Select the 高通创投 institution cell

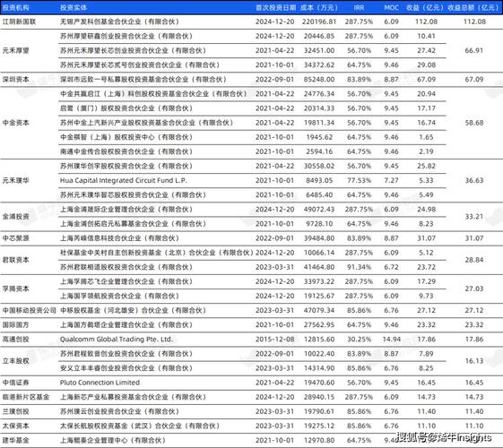16,339
